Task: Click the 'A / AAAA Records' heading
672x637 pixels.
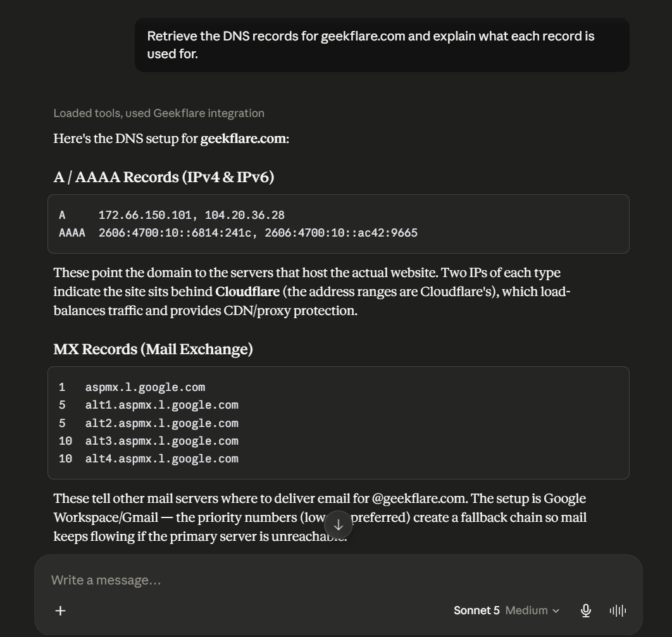Action: tap(164, 177)
